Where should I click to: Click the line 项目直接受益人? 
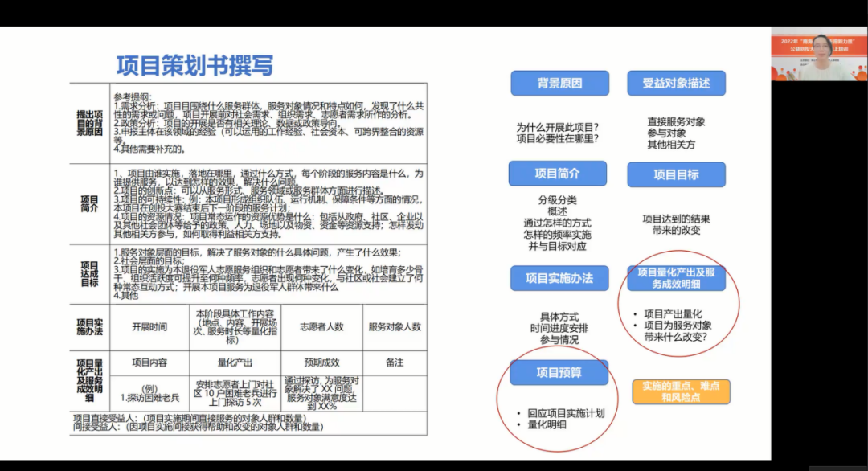tap(190, 418)
